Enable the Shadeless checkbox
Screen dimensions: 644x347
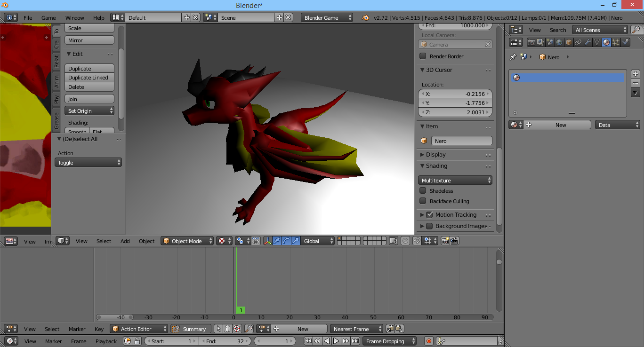(x=423, y=191)
